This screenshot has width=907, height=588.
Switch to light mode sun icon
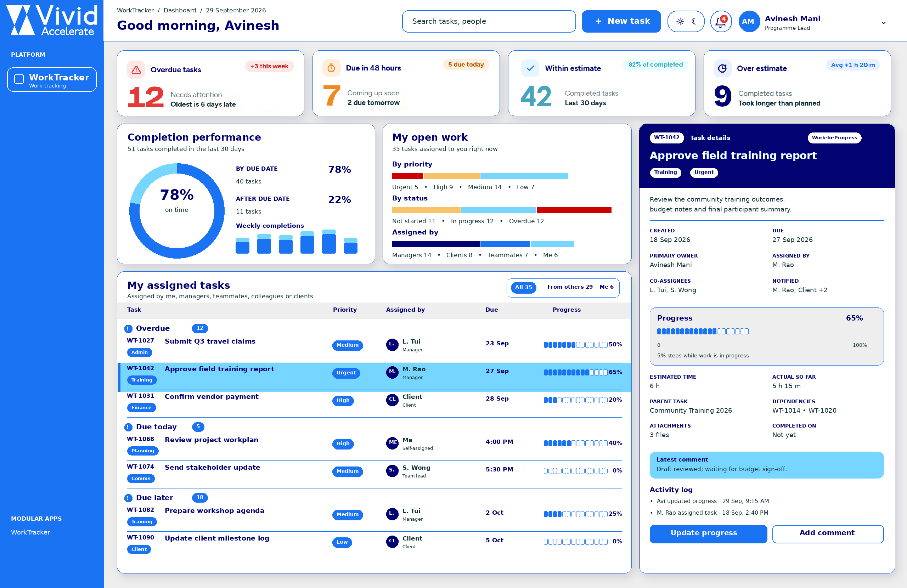click(x=680, y=21)
